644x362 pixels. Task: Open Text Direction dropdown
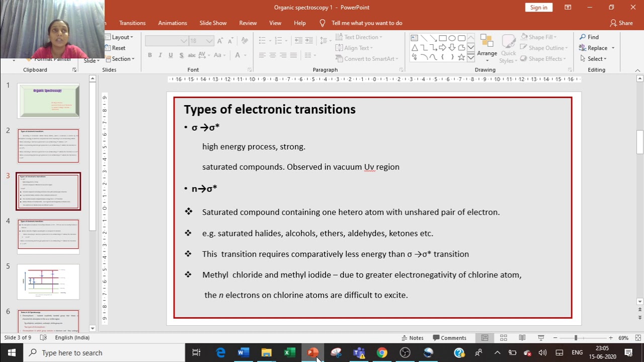359,37
